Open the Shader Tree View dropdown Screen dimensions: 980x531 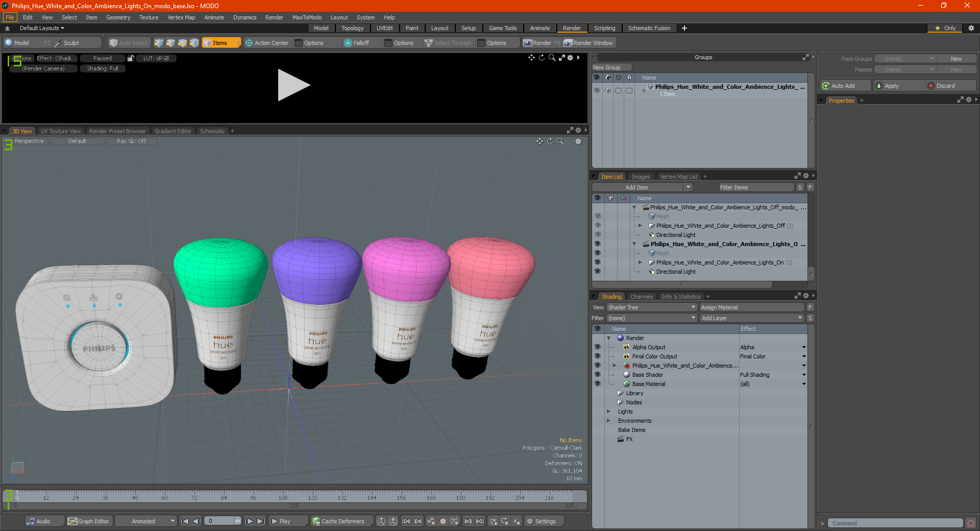coord(652,307)
